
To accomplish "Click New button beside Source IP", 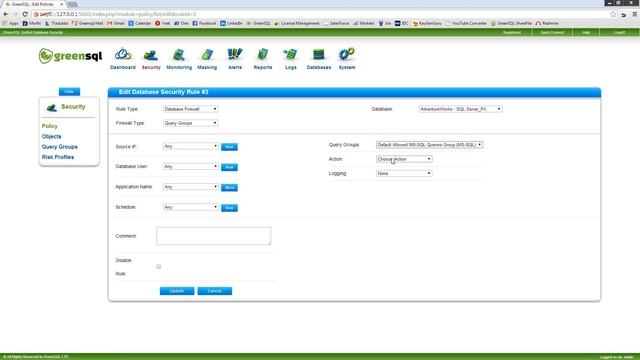I will tap(229, 147).
